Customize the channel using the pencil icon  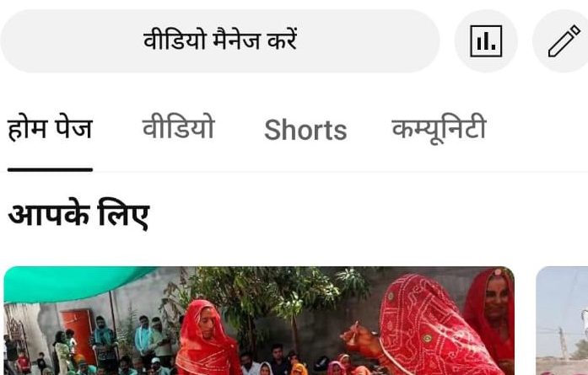point(563,41)
